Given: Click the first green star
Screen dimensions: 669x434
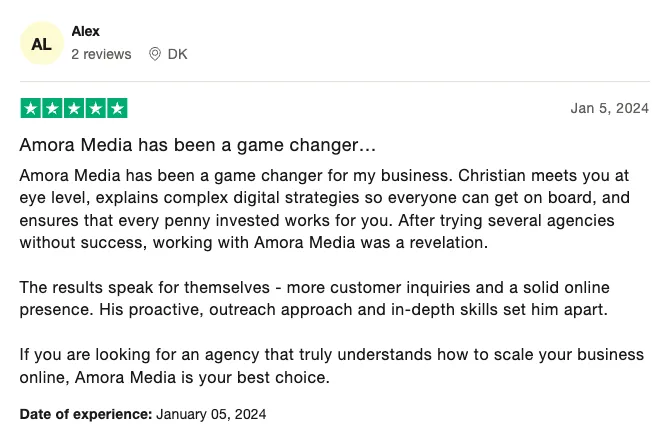Looking at the screenshot, I should coord(31,108).
